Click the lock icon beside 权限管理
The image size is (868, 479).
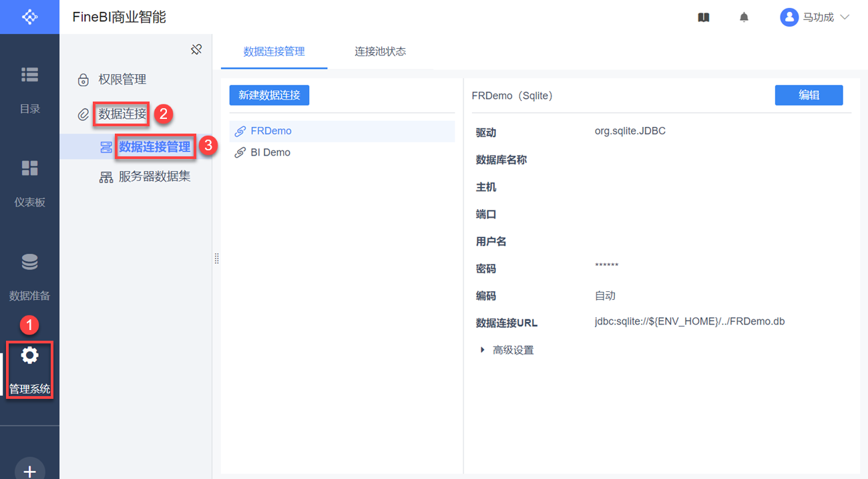83,80
